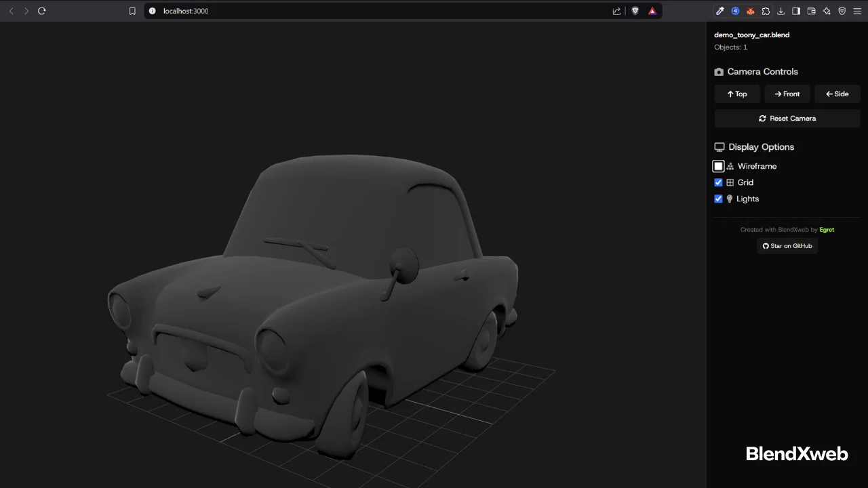This screenshot has width=868, height=488.
Task: Click the browser extensions puzzle icon
Action: (766, 11)
